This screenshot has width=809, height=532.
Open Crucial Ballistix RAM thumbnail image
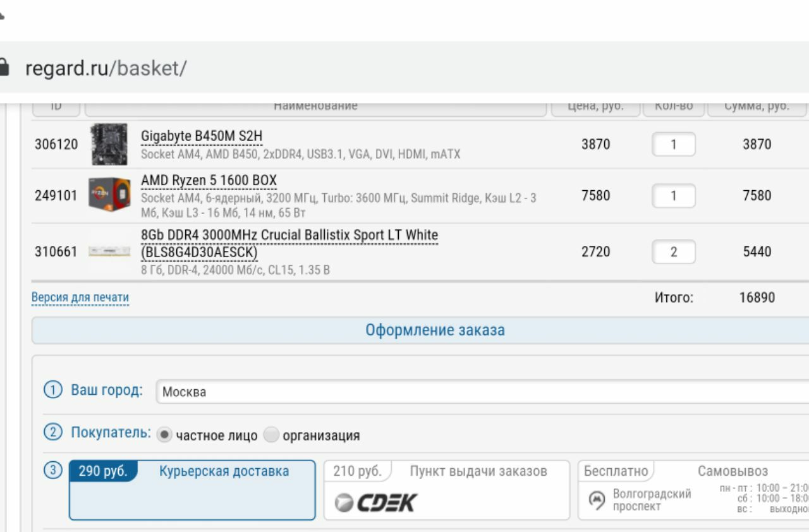click(109, 251)
